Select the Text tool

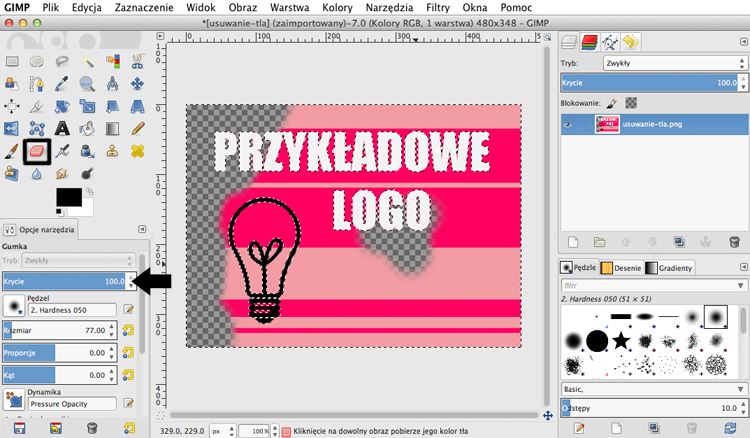(62, 129)
